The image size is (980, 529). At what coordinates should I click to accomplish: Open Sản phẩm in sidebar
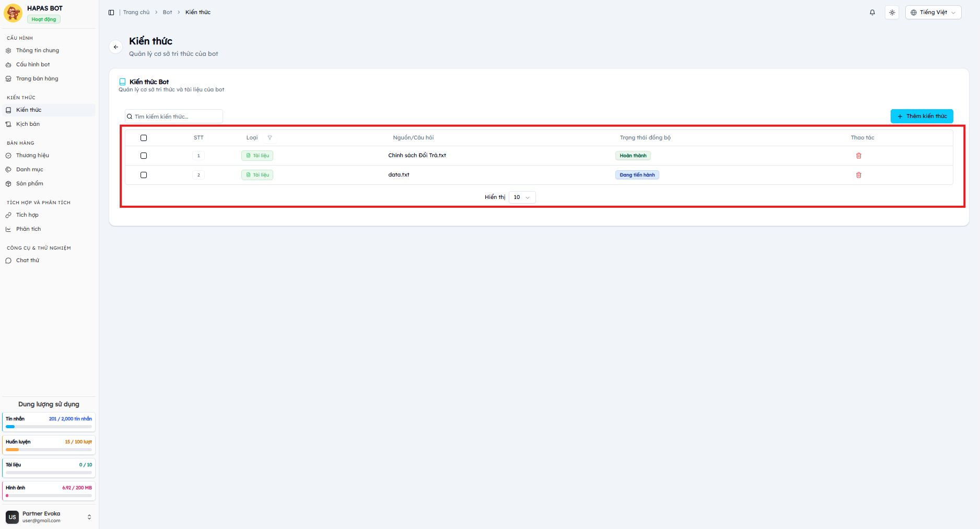(x=49, y=184)
